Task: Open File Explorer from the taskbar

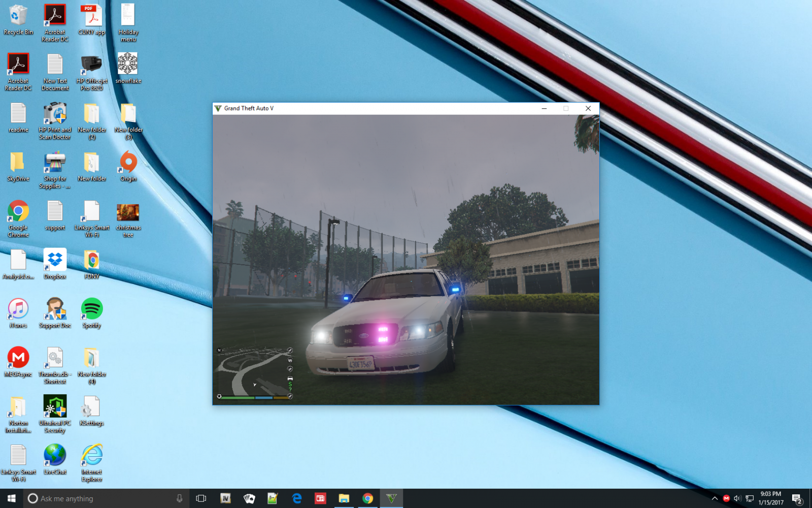Action: [344, 498]
